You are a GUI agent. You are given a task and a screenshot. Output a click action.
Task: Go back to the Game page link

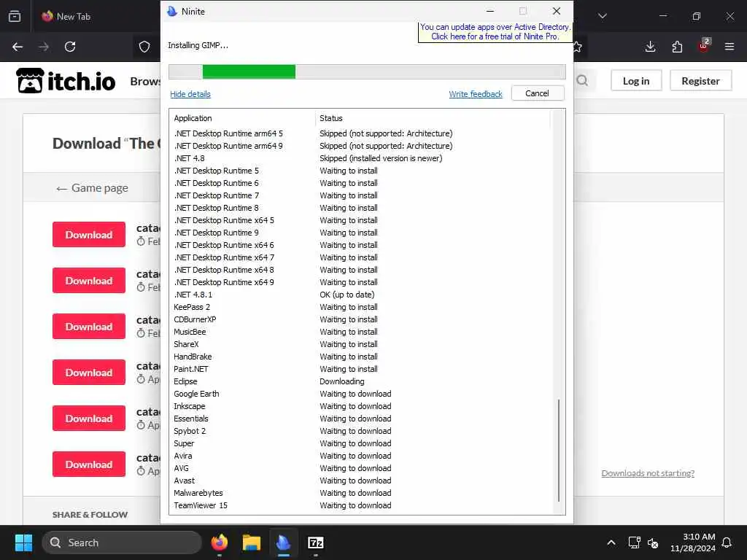[x=92, y=187]
